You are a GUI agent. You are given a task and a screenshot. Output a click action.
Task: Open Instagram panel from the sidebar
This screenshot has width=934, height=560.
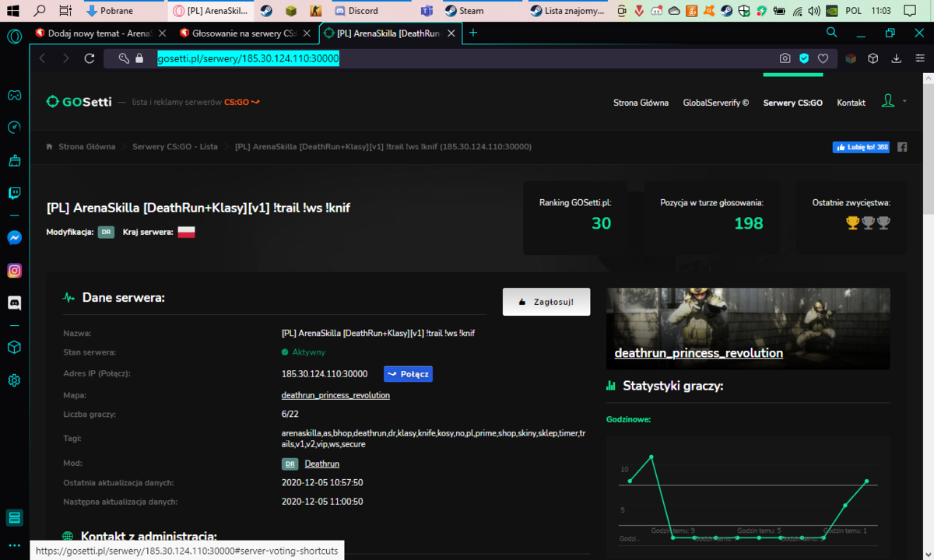coord(14,271)
